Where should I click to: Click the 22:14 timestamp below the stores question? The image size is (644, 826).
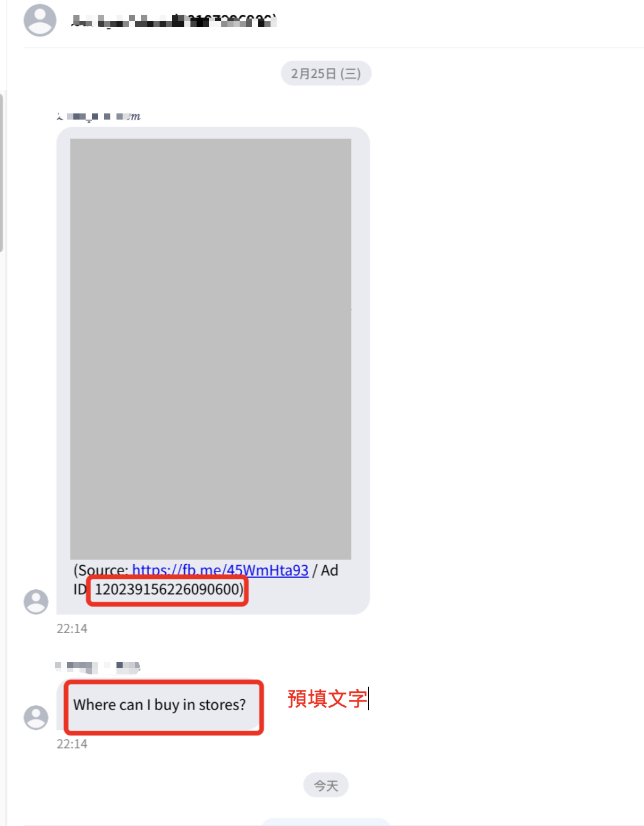click(72, 744)
